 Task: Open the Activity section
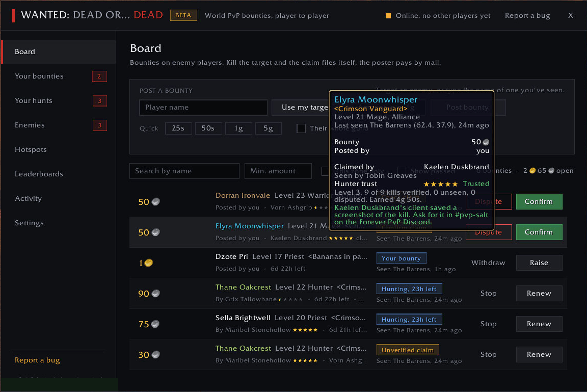[x=59, y=198]
